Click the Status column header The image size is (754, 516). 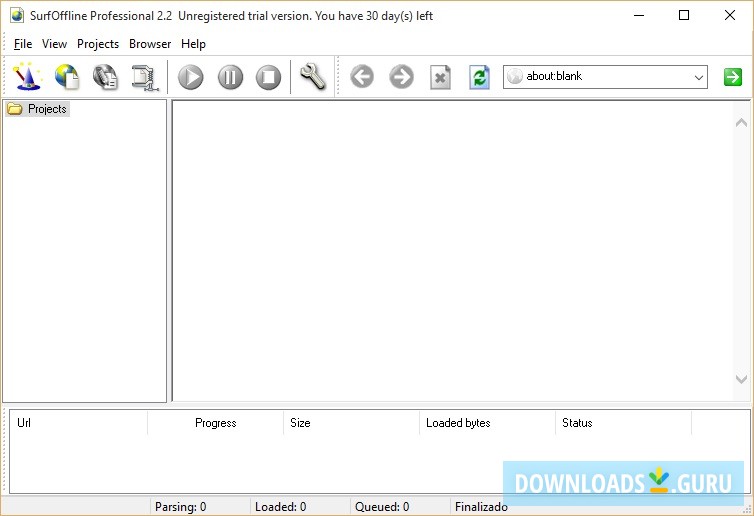click(624, 423)
